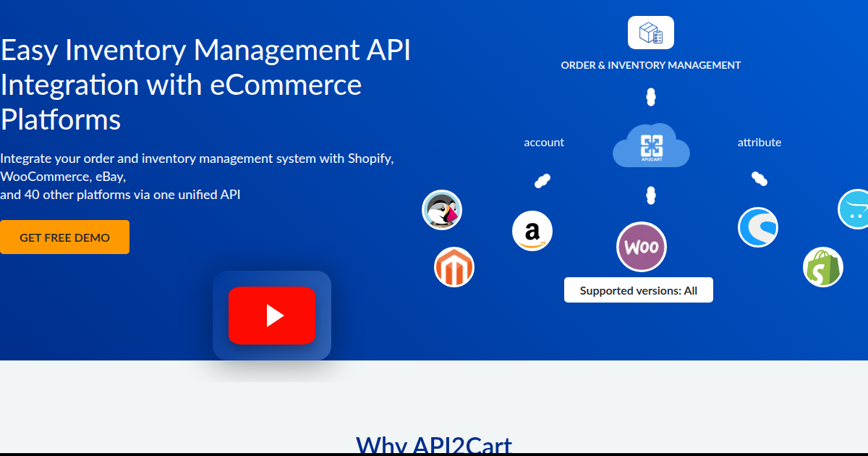The image size is (868, 456).
Task: Play the YouTube video
Action: point(272,316)
